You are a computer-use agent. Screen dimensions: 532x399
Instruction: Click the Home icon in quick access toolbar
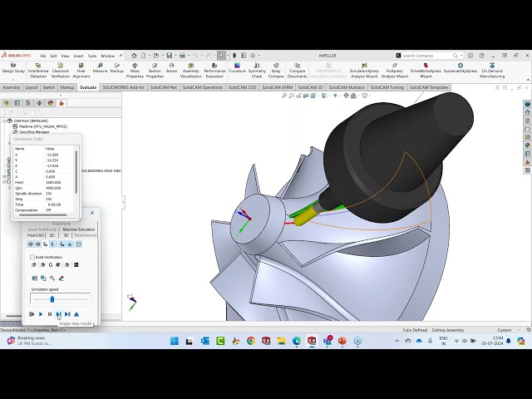134,56
